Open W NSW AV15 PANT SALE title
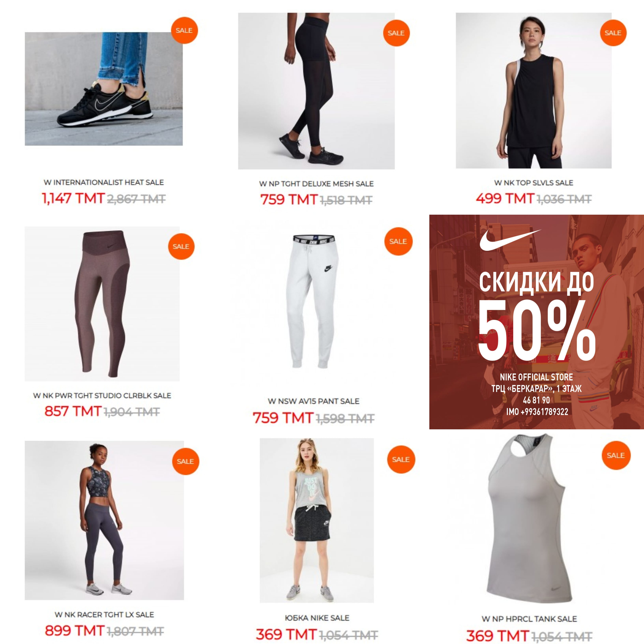This screenshot has width=644, height=644. tap(314, 401)
